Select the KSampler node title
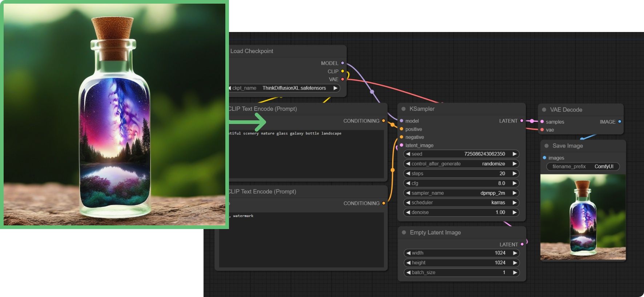Screen dimensions: 644x297 click(422, 109)
